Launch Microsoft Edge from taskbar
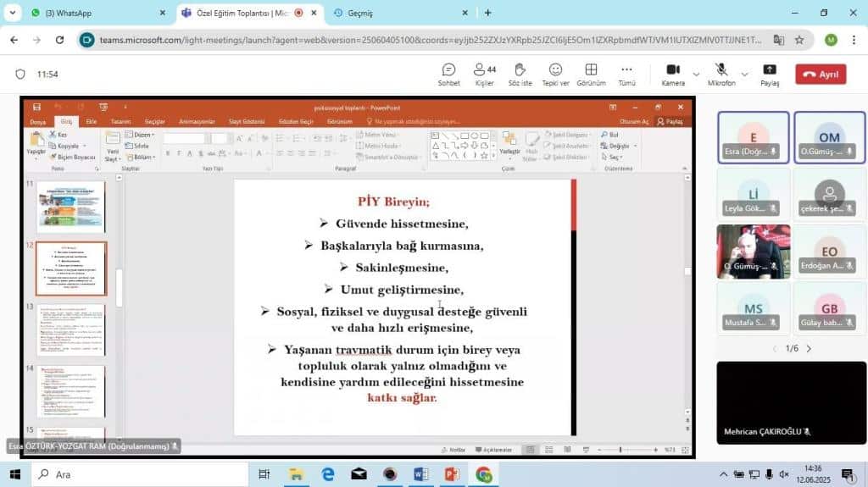868x487 pixels. pos(328,474)
